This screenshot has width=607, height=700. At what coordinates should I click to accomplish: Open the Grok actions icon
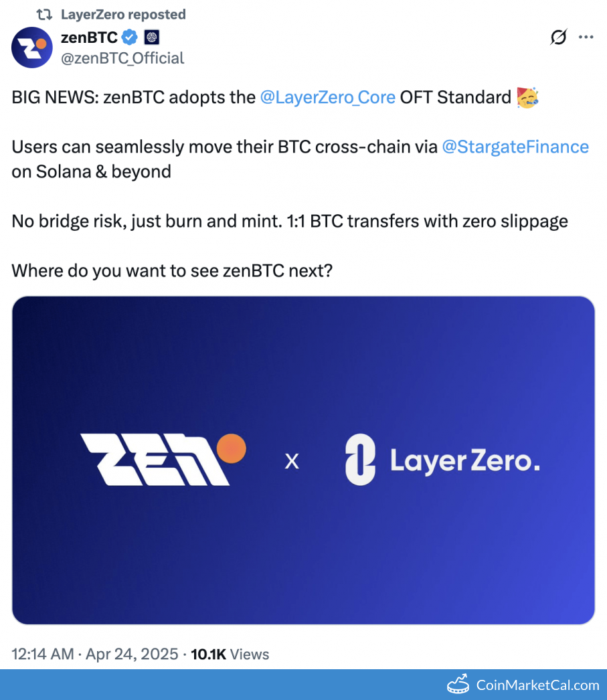(557, 37)
